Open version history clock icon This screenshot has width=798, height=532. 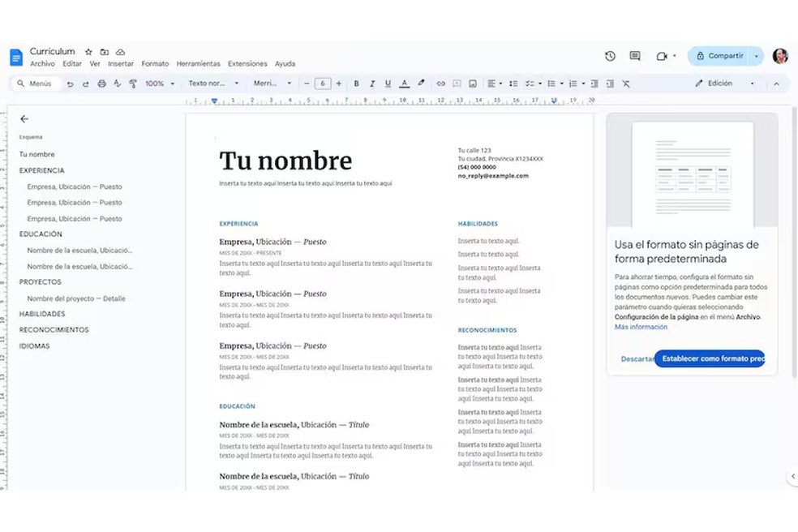[610, 56]
